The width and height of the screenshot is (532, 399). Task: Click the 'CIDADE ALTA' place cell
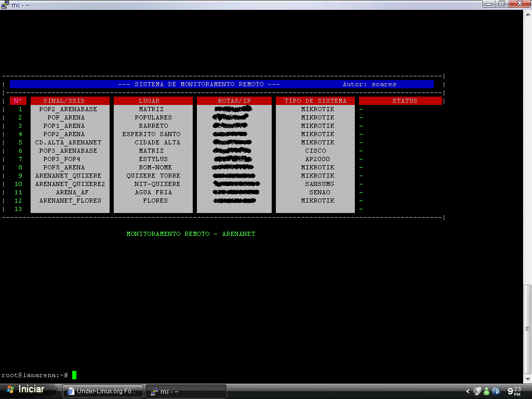[x=157, y=142]
